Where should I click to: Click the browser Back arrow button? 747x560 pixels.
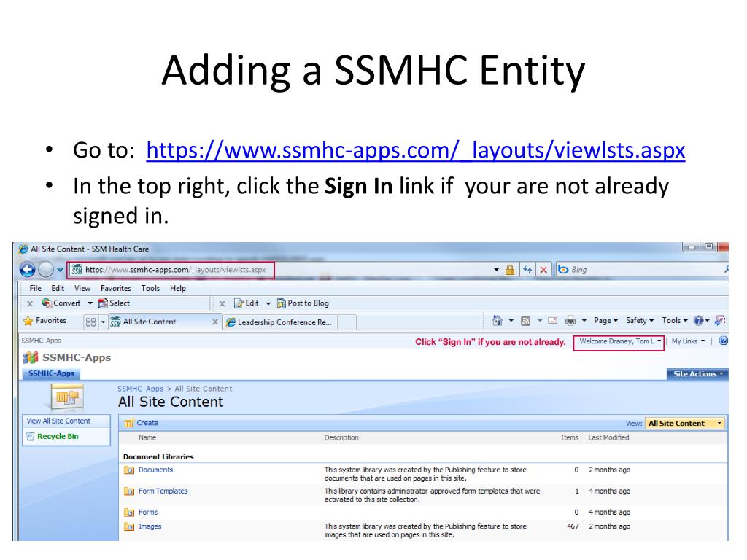click(28, 270)
